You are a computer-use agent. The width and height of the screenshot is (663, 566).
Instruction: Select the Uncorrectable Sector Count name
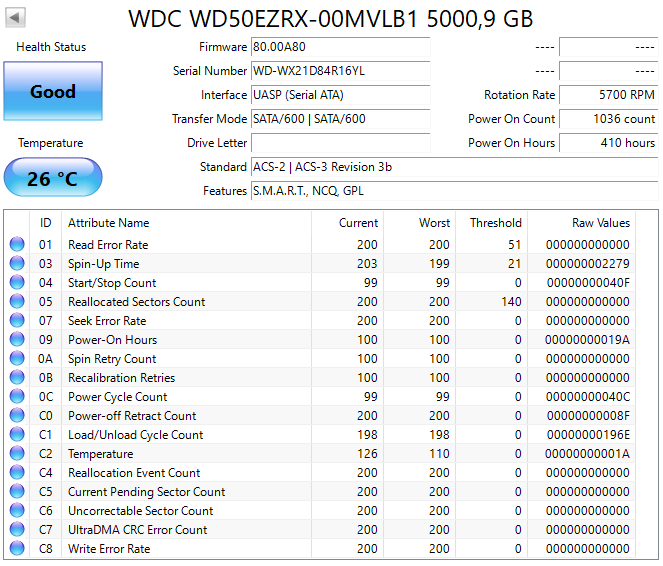[x=140, y=511]
